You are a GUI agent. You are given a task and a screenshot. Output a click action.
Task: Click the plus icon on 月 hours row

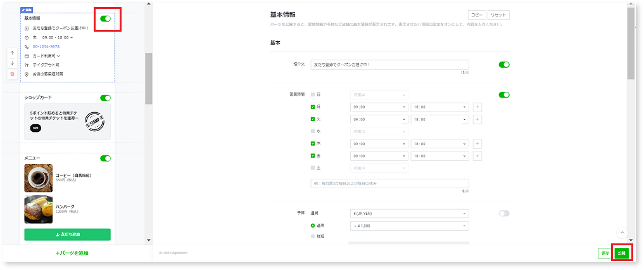coord(477,107)
